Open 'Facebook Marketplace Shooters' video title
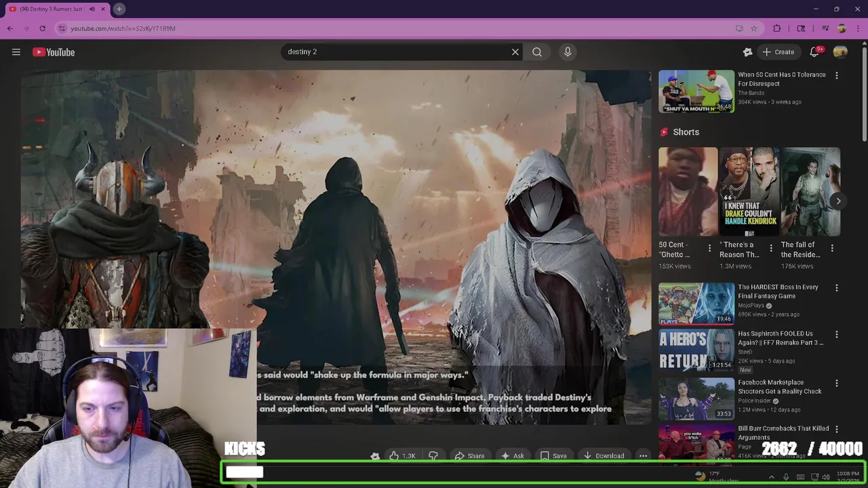This screenshot has width=868, height=488. click(780, 387)
